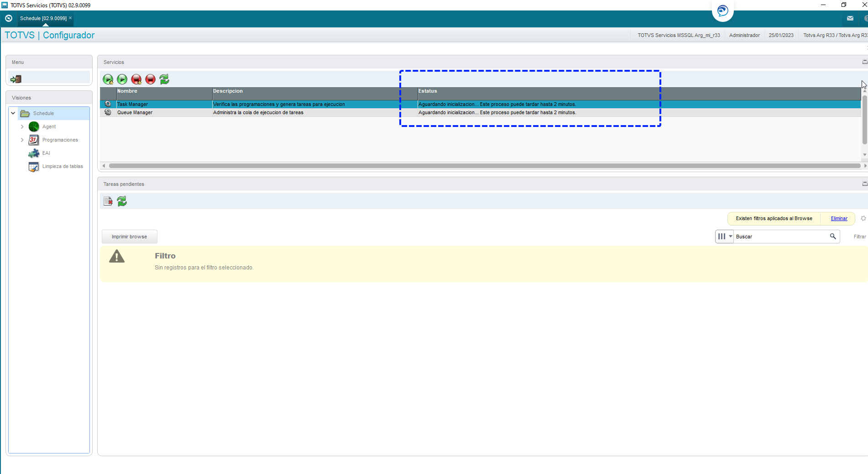Image resolution: width=868 pixels, height=474 pixels.
Task: Click the Eliminar filter link
Action: coord(839,218)
